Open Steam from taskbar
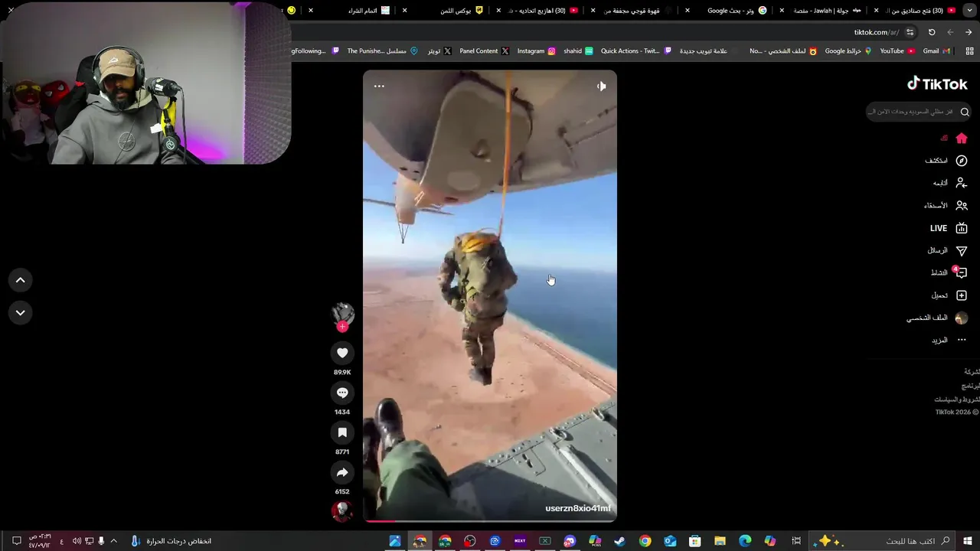Screen dimensions: 980x551 click(619, 541)
